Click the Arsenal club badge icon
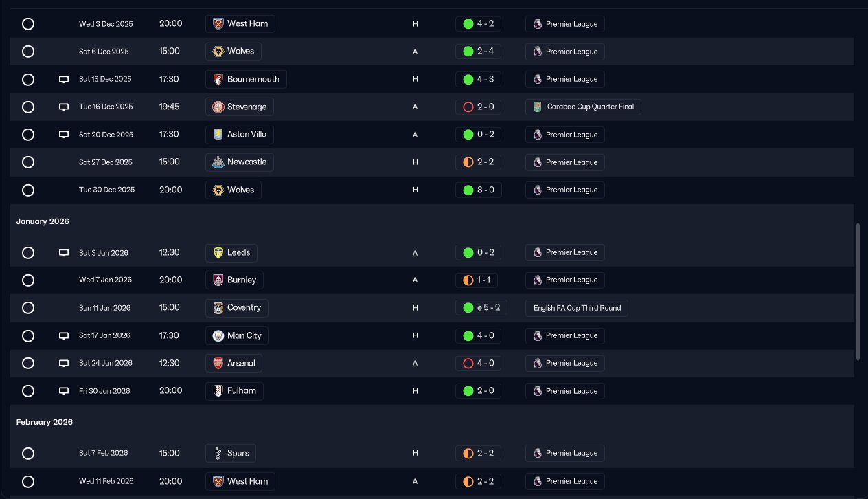Viewport: 868px width, 499px height. (x=218, y=363)
